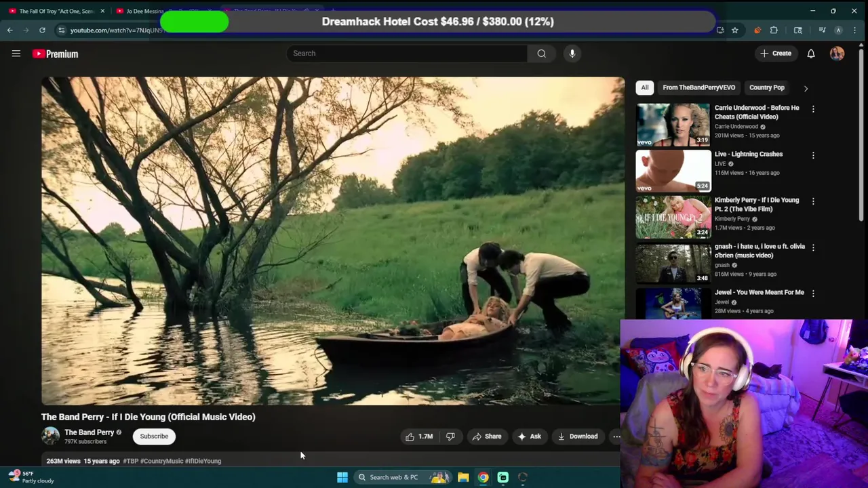The width and height of the screenshot is (868, 488).
Task: Open the account avatar menu
Action: pyautogui.click(x=837, y=54)
